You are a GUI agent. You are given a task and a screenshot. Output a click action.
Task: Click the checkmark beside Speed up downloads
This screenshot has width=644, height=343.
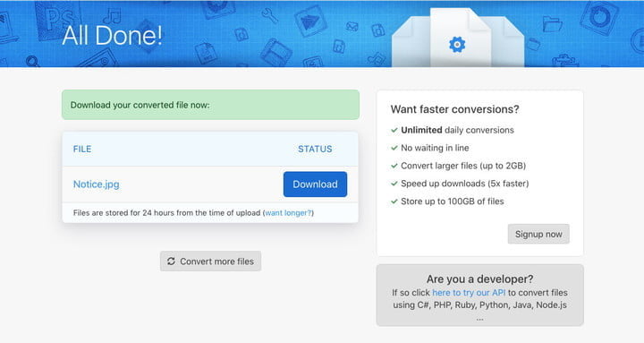click(394, 184)
